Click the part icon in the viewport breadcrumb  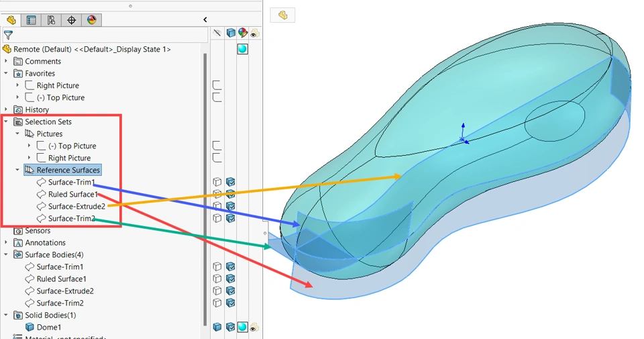pos(282,15)
